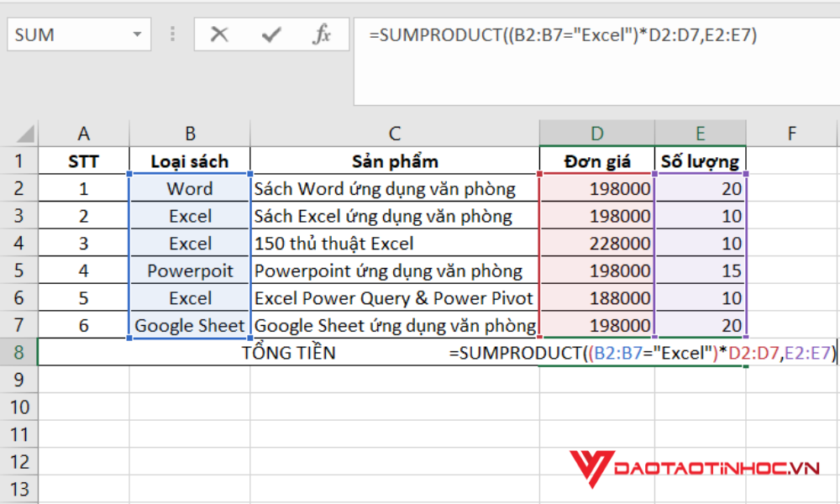
Task: Select column header D
Action: click(x=596, y=133)
